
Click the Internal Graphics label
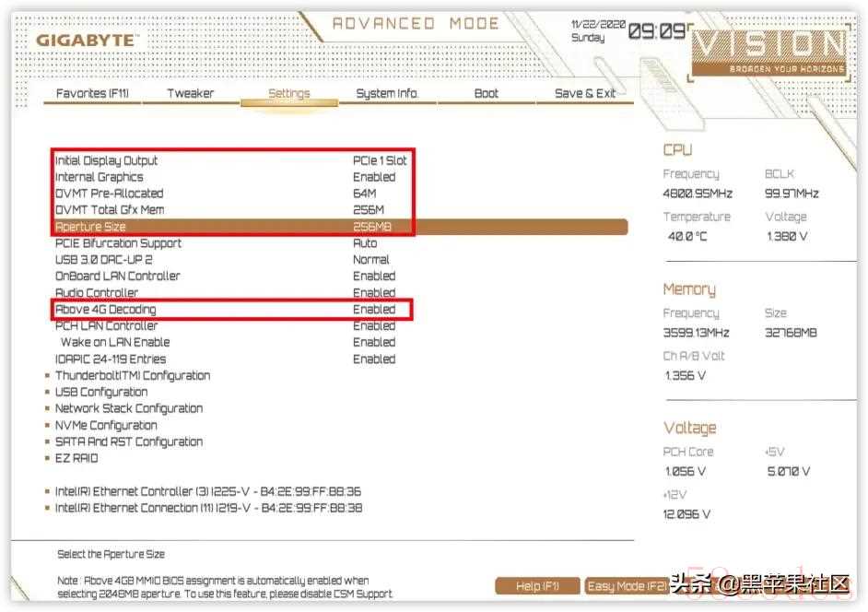pos(100,177)
